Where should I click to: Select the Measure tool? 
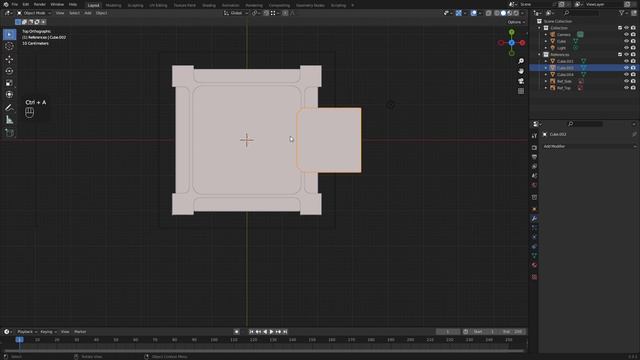tap(9, 120)
